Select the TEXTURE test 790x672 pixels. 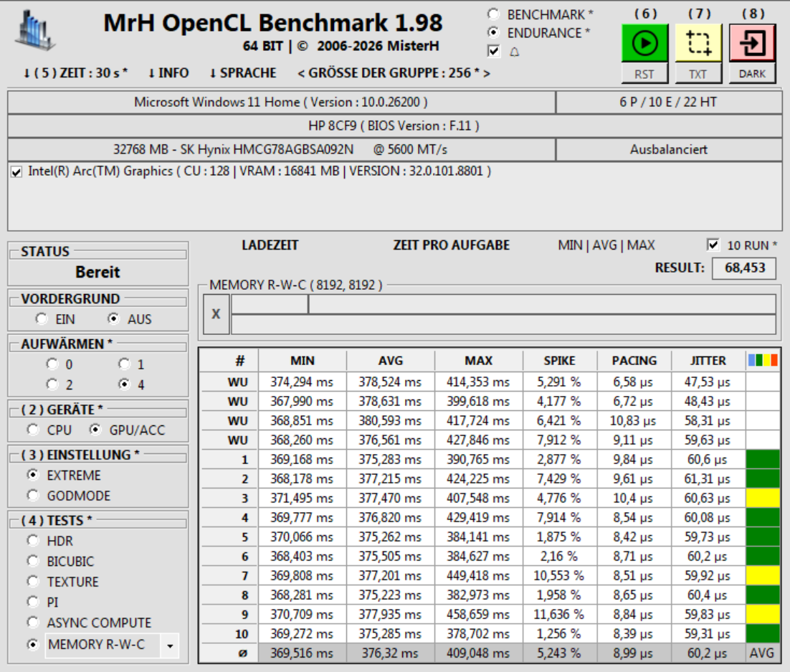pos(33,582)
